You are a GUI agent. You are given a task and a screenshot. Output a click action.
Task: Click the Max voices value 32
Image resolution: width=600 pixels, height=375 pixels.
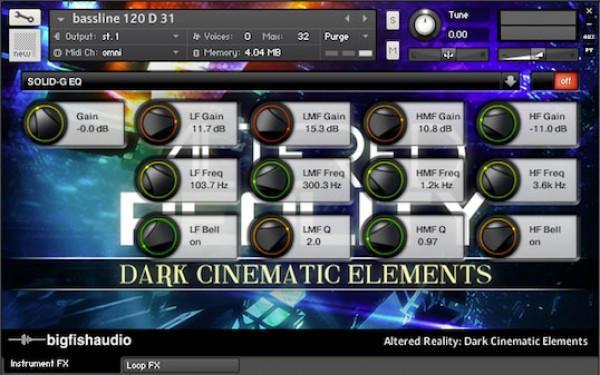tap(303, 37)
